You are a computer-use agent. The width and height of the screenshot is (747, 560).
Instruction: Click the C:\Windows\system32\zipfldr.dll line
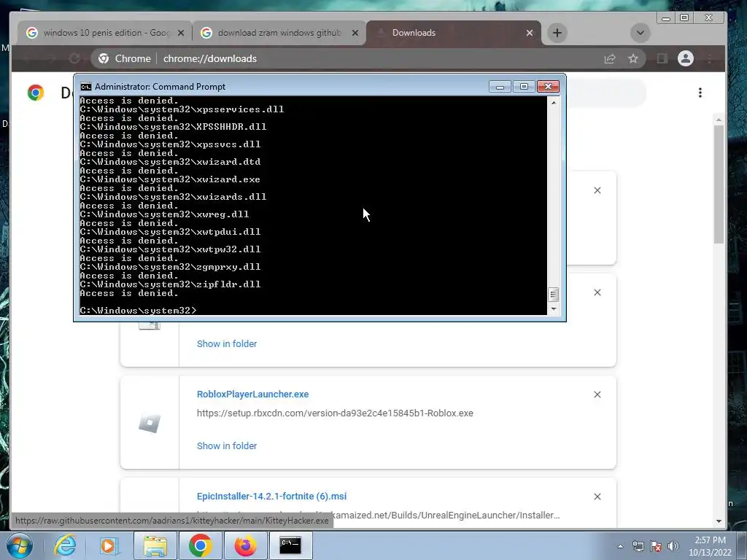click(170, 284)
